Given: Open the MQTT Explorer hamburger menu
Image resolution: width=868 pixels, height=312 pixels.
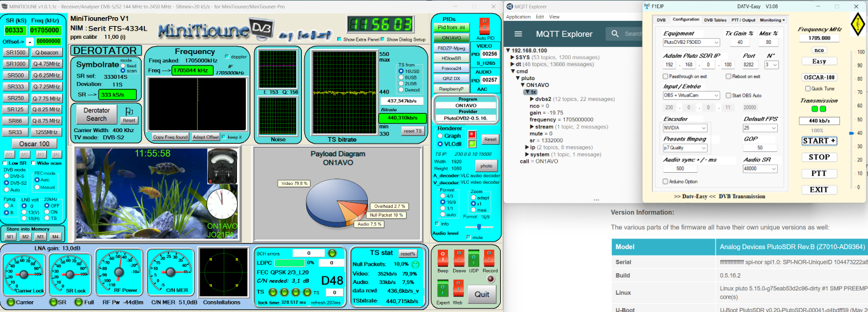Looking at the screenshot, I should [x=518, y=34].
